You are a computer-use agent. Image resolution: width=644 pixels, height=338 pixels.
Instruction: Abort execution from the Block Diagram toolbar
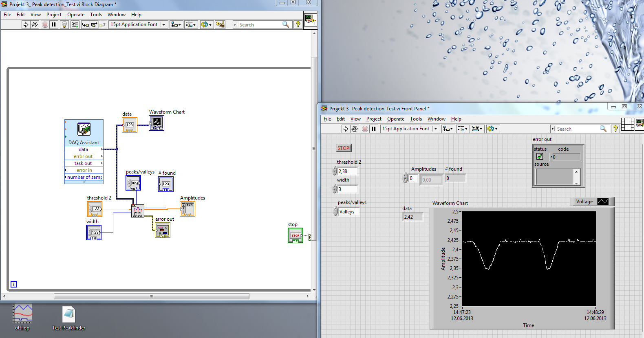coord(45,25)
